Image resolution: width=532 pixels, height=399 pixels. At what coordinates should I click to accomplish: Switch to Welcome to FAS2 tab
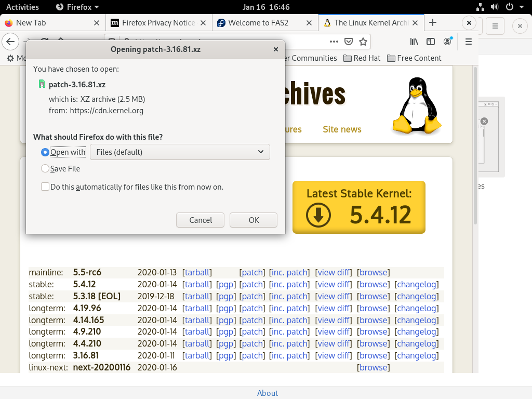[x=265, y=23]
